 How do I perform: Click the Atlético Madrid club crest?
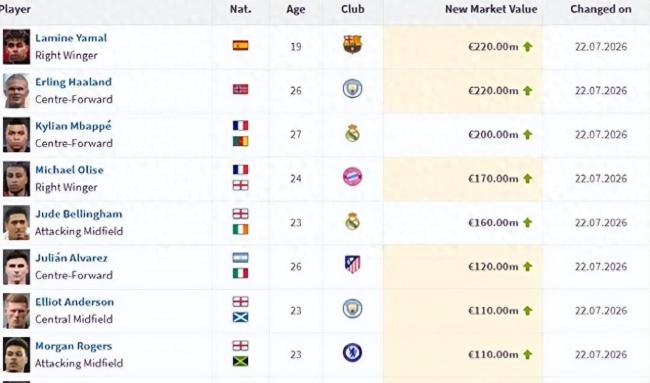click(352, 264)
